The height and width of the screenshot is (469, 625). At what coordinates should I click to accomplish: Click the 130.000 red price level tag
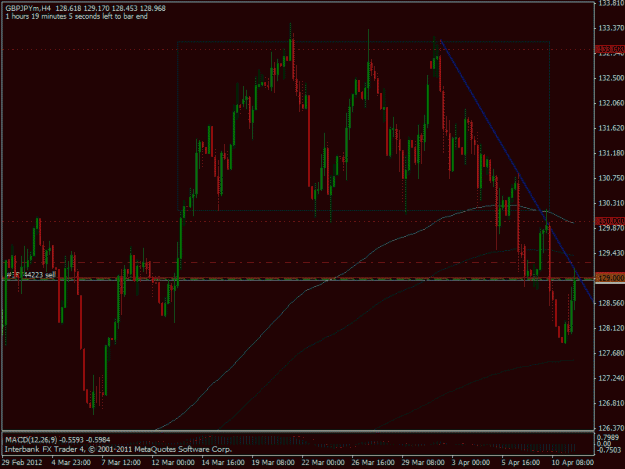611,220
